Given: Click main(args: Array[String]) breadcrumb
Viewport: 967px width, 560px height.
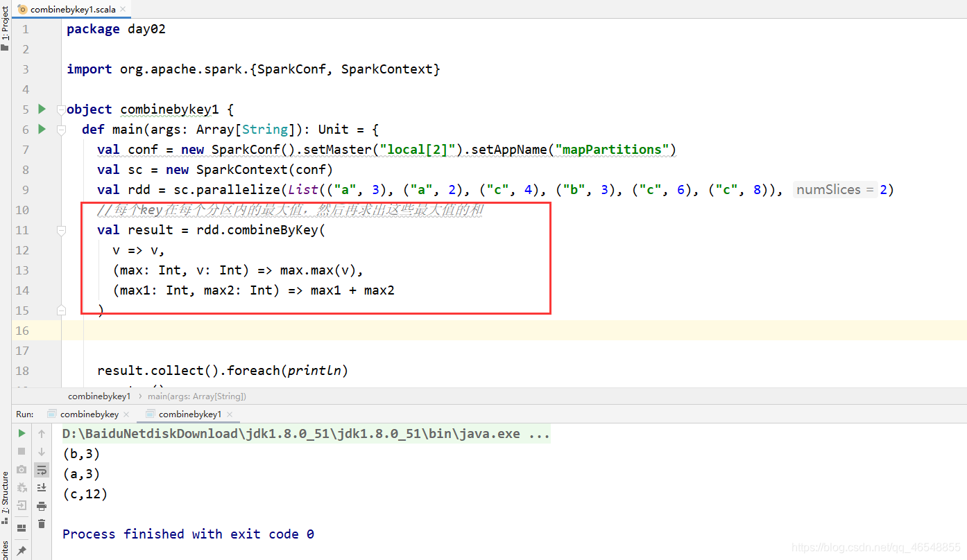Looking at the screenshot, I should pyautogui.click(x=197, y=396).
